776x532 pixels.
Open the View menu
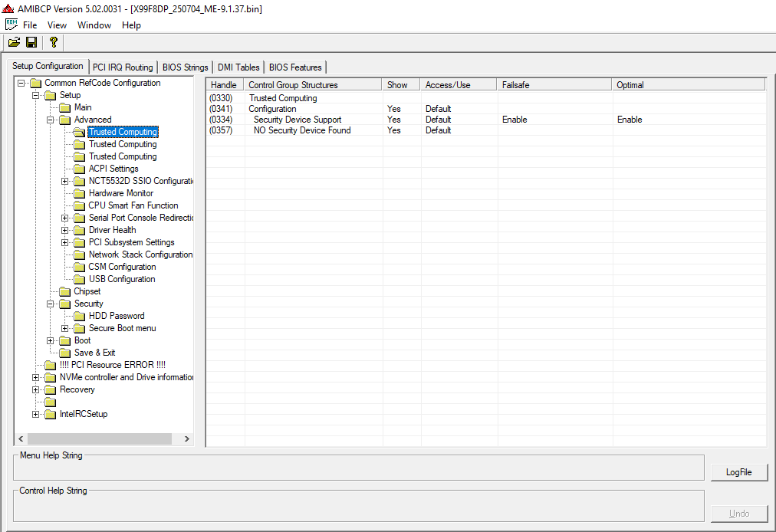tap(57, 25)
